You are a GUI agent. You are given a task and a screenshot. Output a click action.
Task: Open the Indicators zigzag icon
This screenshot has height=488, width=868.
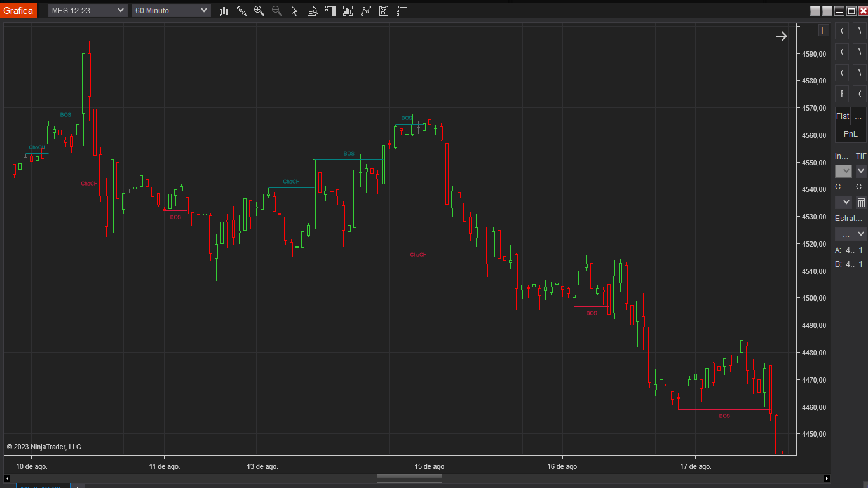[365, 10]
